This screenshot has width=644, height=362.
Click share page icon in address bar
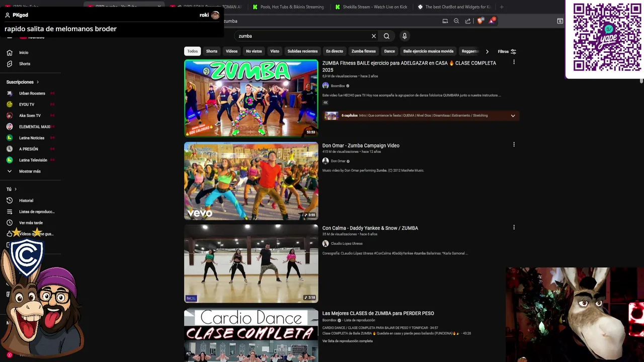pos(468,21)
